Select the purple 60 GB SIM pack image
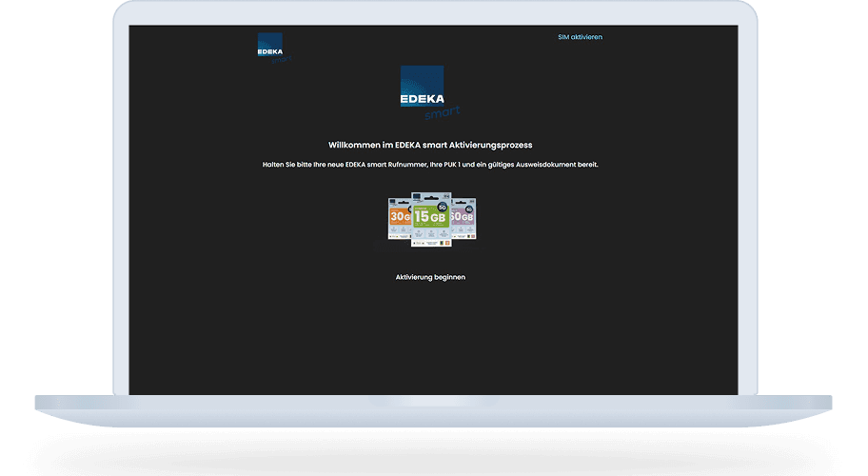 point(464,218)
